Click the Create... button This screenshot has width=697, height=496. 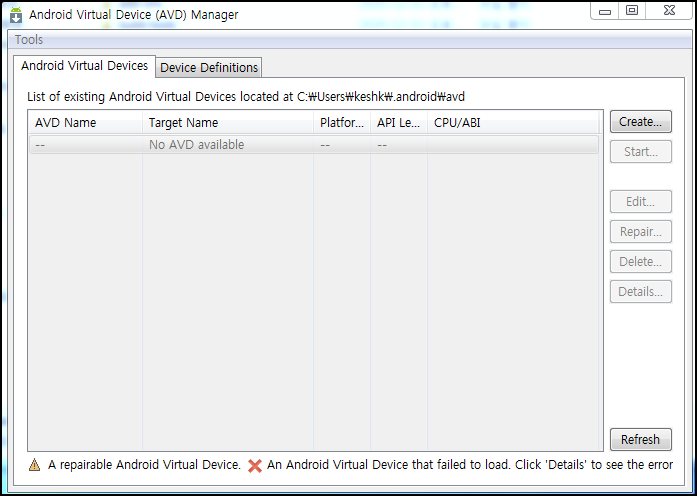pyautogui.click(x=641, y=122)
